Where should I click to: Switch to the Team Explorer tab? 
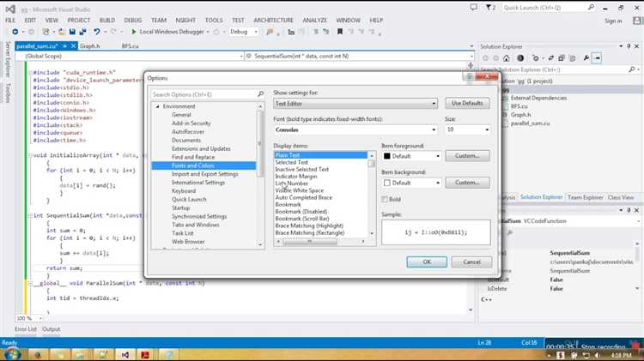(586, 197)
